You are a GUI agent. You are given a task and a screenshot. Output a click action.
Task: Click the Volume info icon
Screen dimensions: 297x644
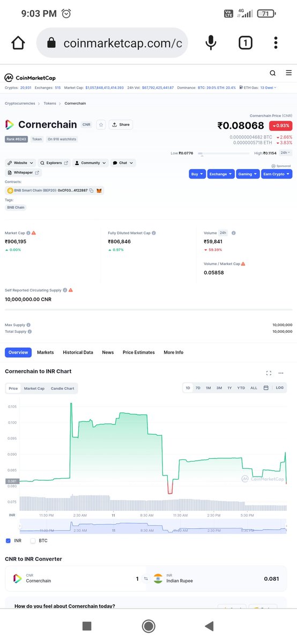[x=234, y=233]
